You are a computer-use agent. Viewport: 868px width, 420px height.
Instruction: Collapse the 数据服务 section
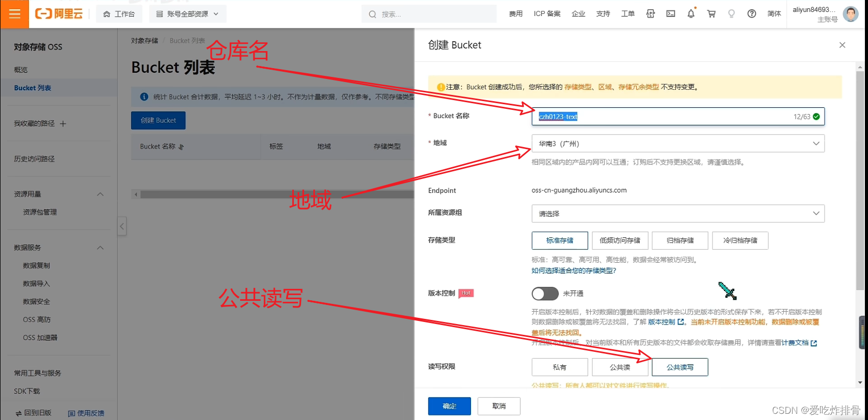(x=100, y=248)
